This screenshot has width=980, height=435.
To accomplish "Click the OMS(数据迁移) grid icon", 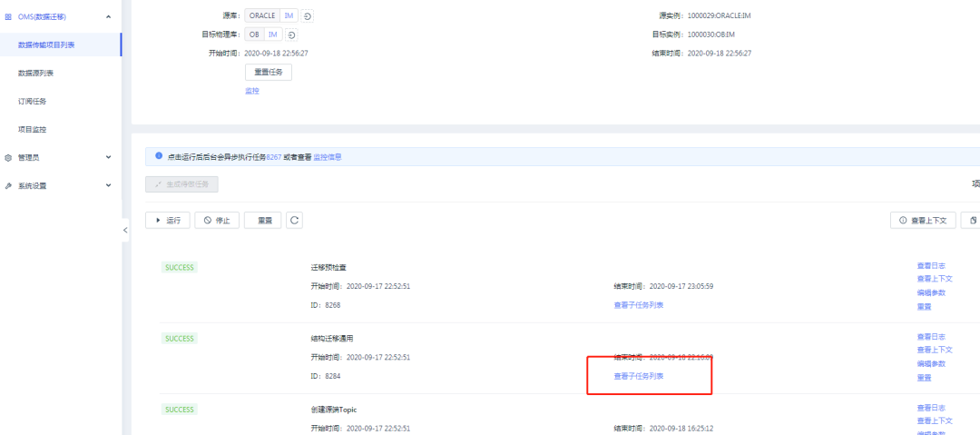I will pyautogui.click(x=8, y=16).
